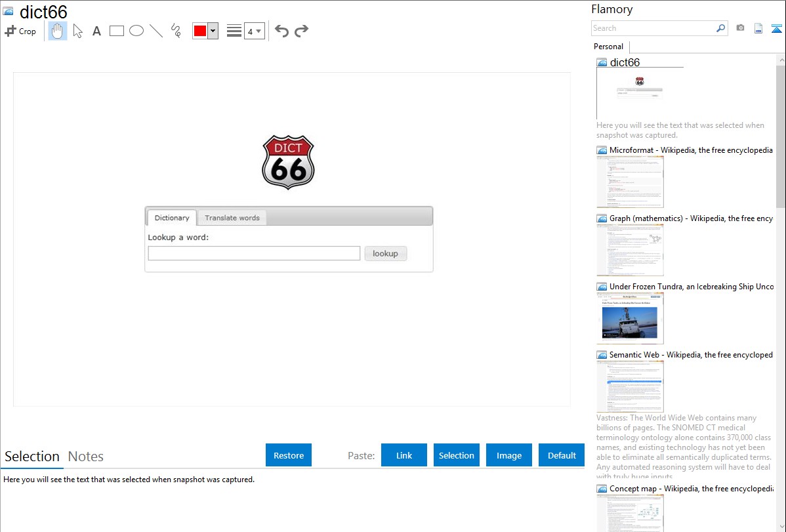Redo the last edit

coord(301,31)
